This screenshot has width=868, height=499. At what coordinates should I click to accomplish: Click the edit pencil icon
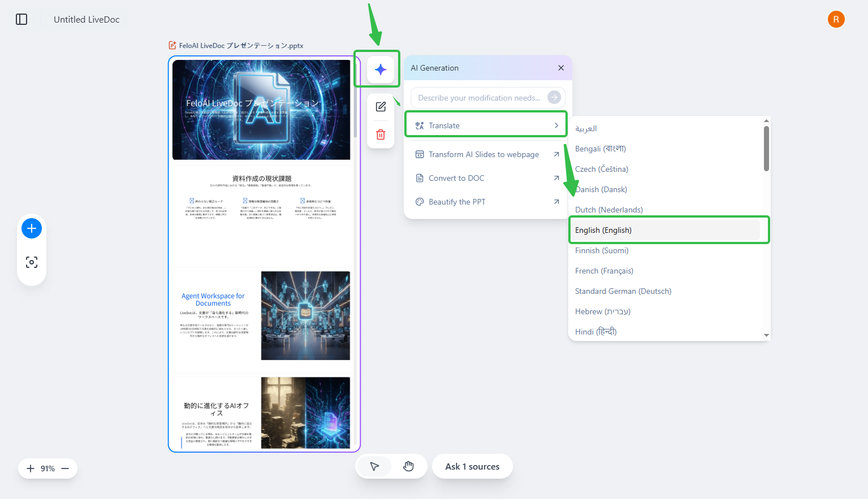pos(381,107)
